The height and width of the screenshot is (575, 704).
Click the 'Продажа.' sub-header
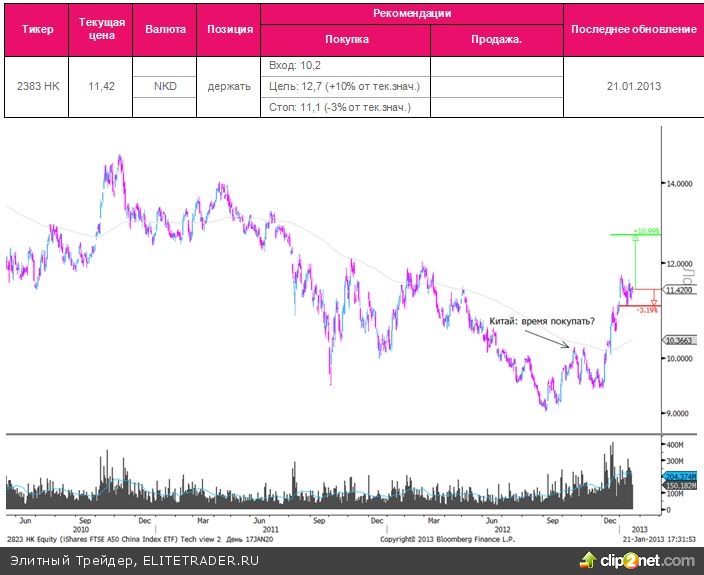tap(497, 40)
